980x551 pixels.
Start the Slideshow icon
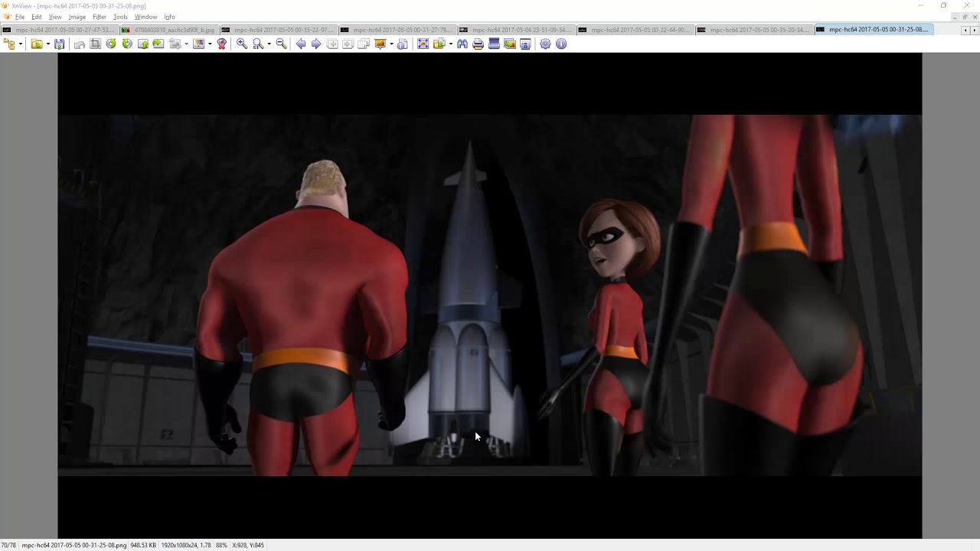click(381, 44)
